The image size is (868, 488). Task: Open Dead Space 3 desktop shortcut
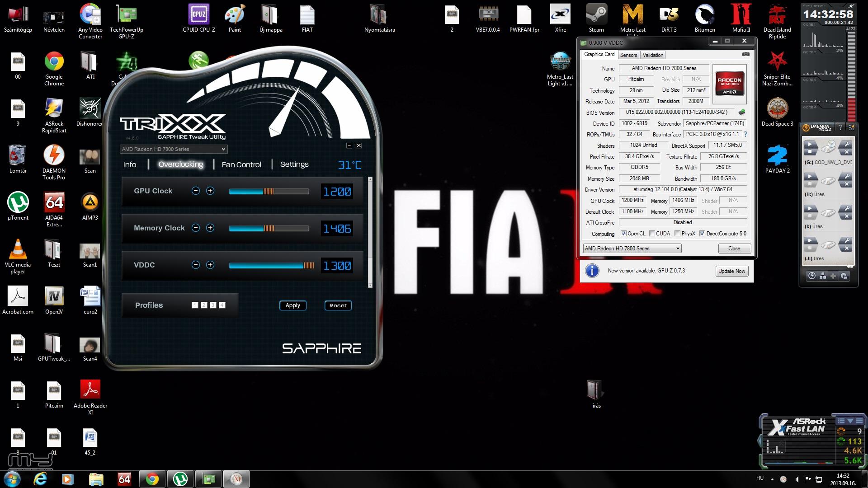coord(778,113)
